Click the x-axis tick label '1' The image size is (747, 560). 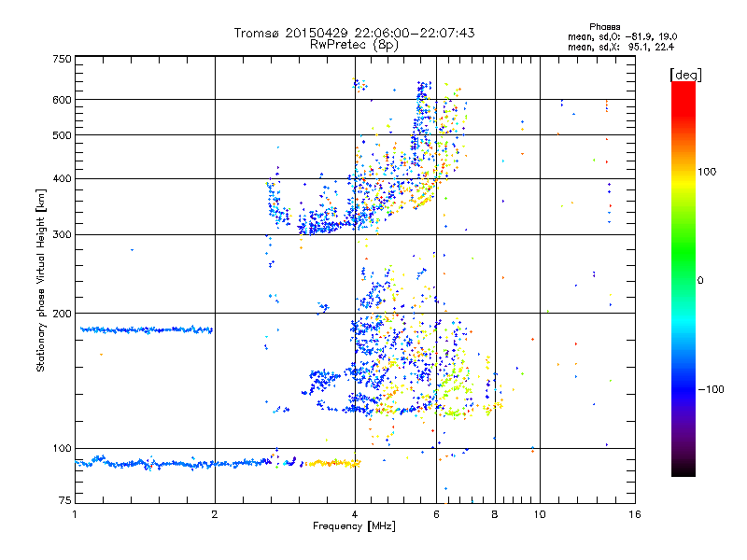pos(75,514)
